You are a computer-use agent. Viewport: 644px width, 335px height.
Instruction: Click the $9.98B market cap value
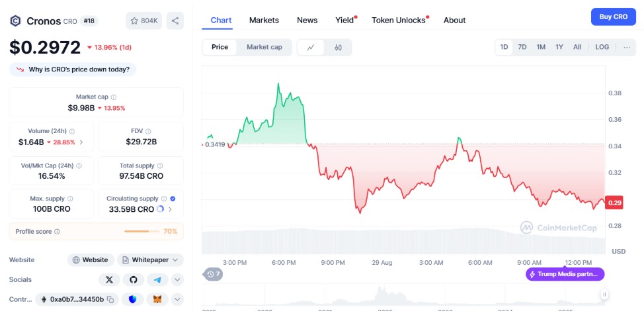tap(81, 108)
